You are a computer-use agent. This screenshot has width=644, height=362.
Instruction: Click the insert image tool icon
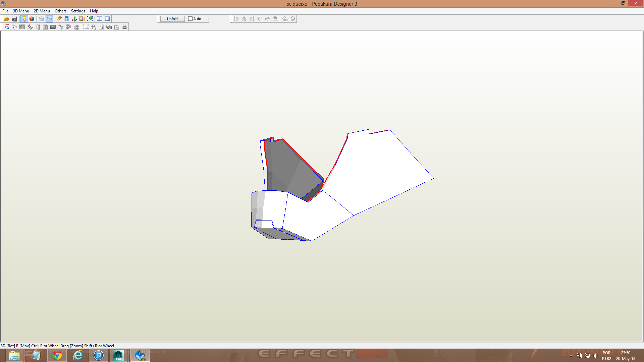[x=53, y=27]
